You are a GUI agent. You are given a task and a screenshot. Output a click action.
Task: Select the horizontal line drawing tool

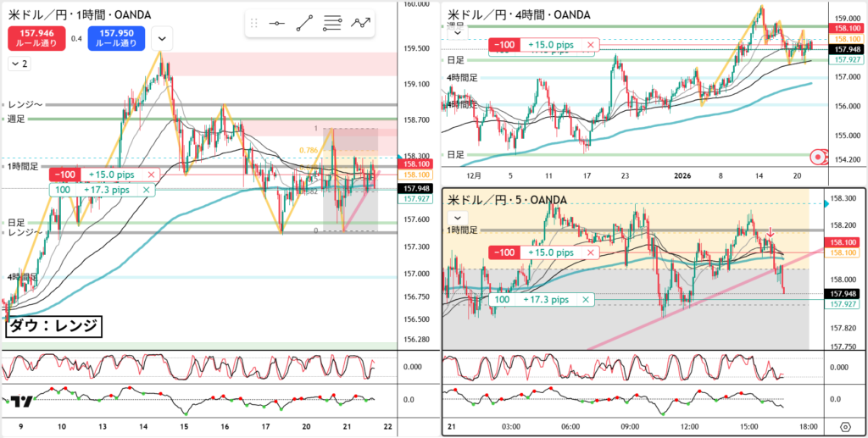276,25
